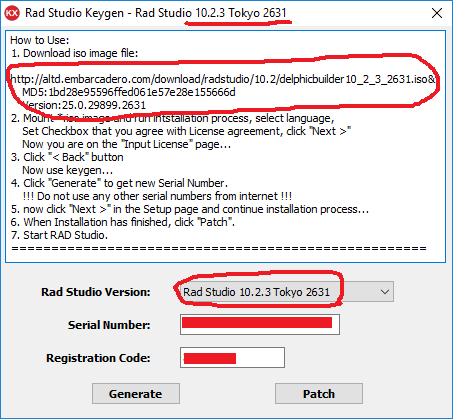Click the Registration Code input field
453x419 pixels.
(232, 358)
